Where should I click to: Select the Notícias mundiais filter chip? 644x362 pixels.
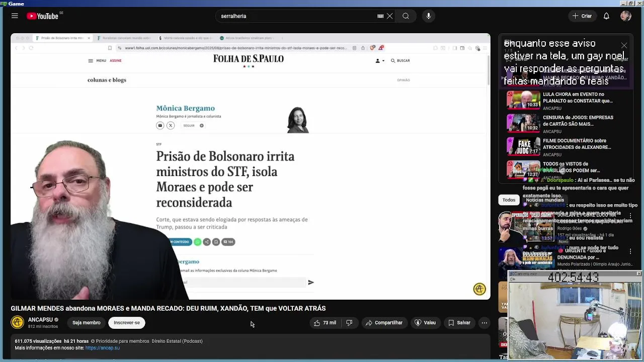[545, 200]
